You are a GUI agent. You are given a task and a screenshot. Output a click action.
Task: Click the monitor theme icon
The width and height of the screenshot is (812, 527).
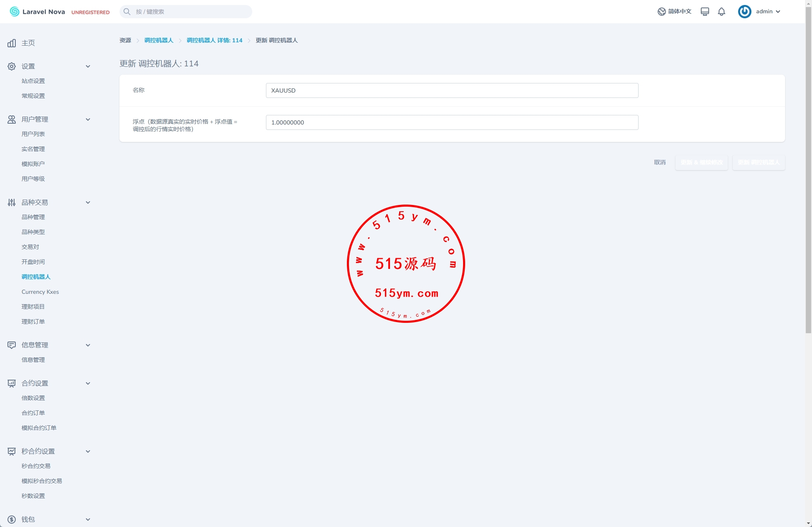705,12
